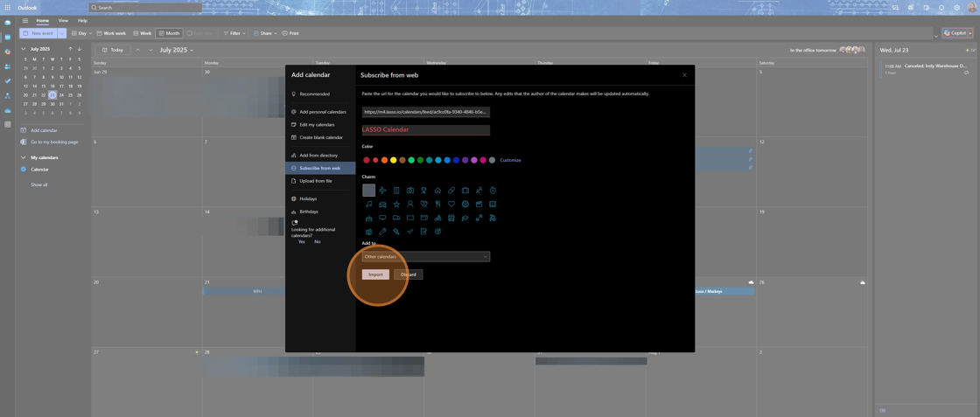Collapse the July 2025 mini calendar
This screenshot has height=417, width=980.
24,49
